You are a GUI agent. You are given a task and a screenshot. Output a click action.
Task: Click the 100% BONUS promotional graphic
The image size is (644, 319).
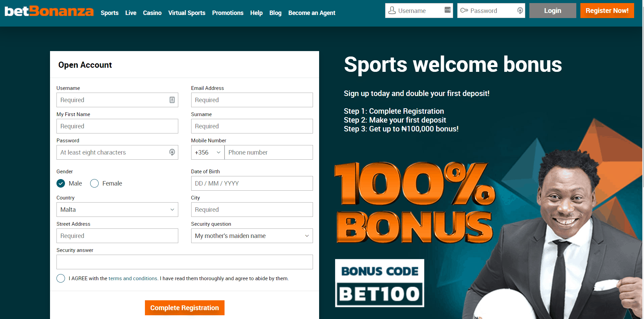click(x=415, y=203)
